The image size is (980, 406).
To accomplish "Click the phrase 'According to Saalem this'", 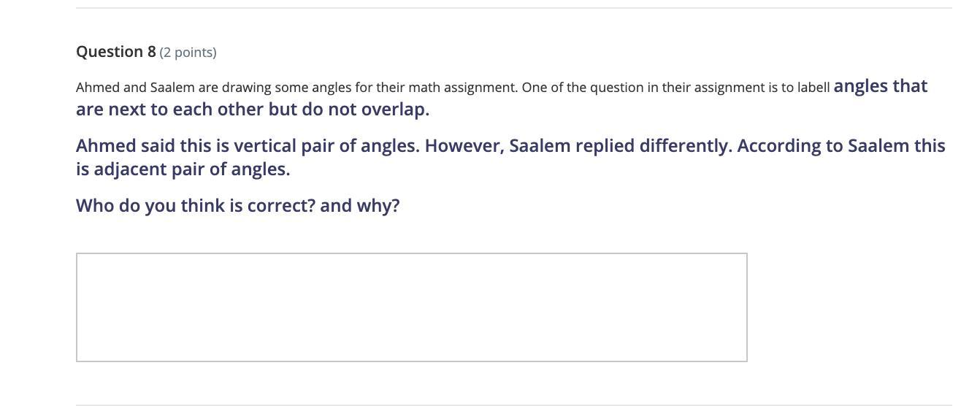I will 841,146.
